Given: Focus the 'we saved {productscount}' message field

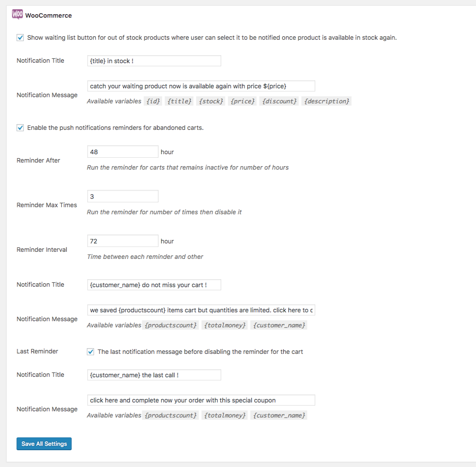Looking at the screenshot, I should (x=201, y=310).
